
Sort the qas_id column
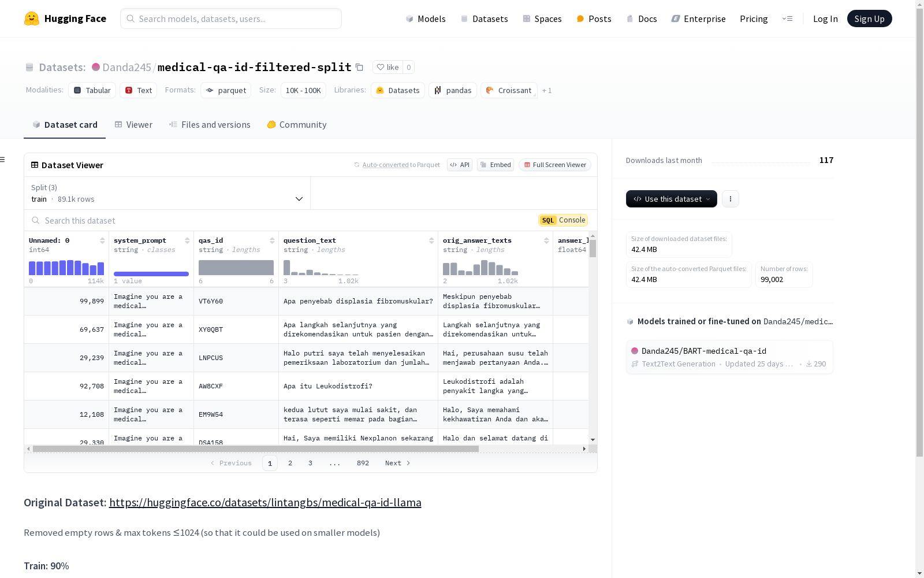[272, 240]
